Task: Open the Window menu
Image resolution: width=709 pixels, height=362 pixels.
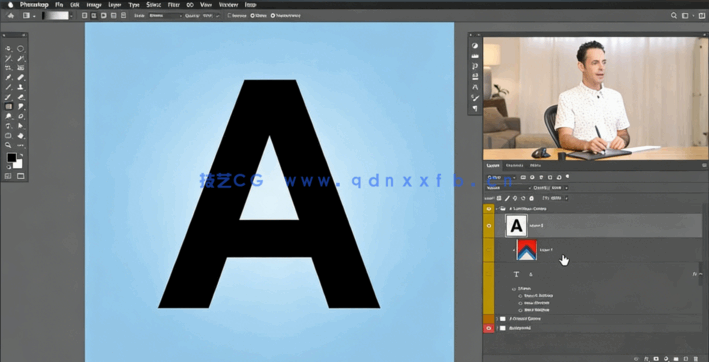Action: (x=228, y=5)
